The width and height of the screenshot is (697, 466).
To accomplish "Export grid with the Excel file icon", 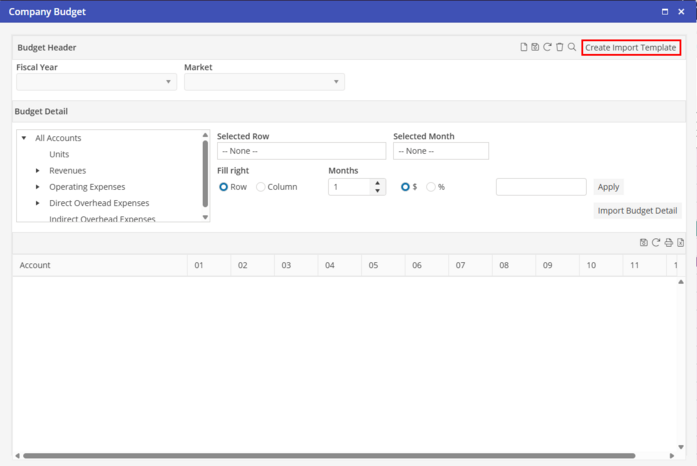I will [680, 242].
